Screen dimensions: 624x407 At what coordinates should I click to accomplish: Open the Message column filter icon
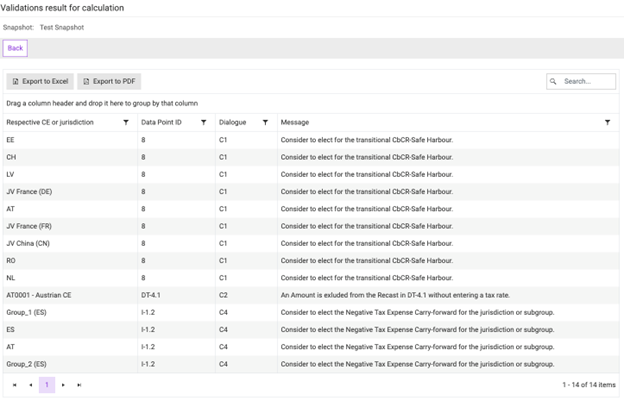607,122
